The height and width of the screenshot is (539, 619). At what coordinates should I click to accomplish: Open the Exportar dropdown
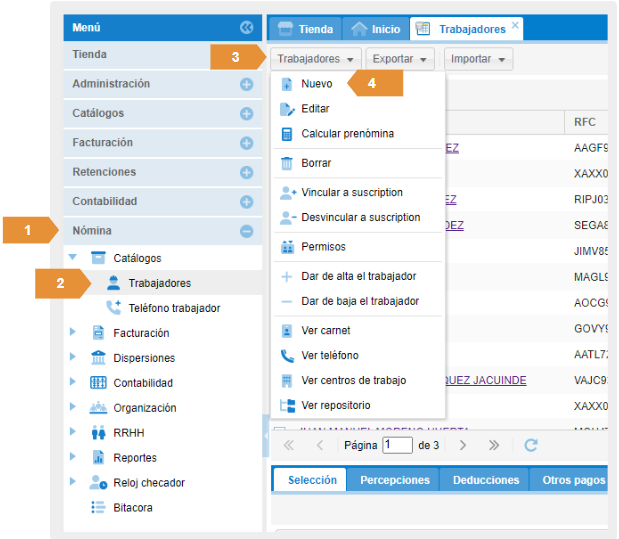[x=399, y=59]
